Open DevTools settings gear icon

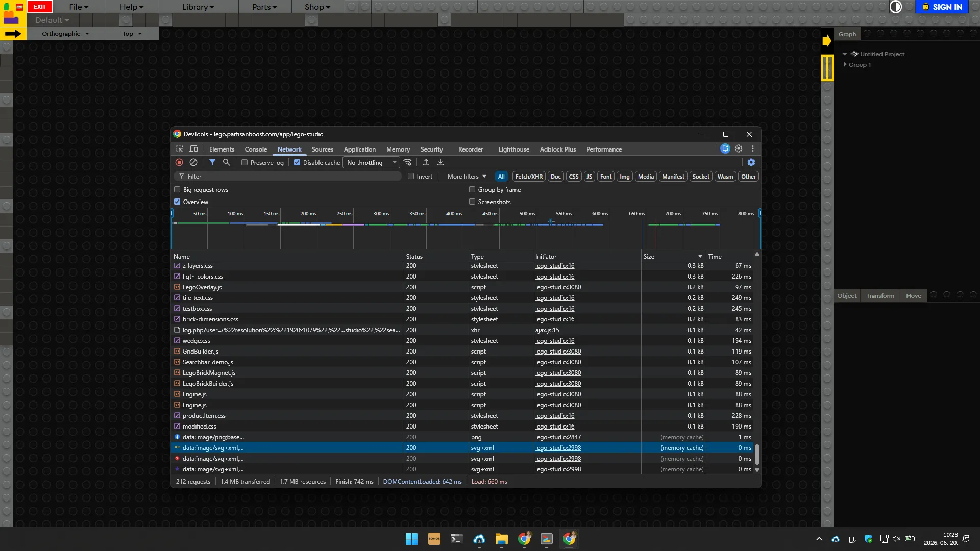click(739, 148)
